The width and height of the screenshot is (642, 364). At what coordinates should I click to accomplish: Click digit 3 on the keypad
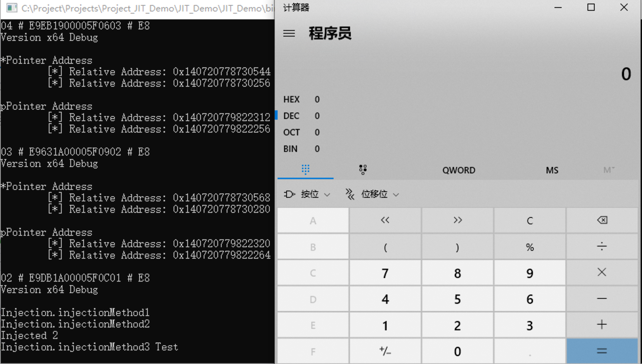point(530,325)
